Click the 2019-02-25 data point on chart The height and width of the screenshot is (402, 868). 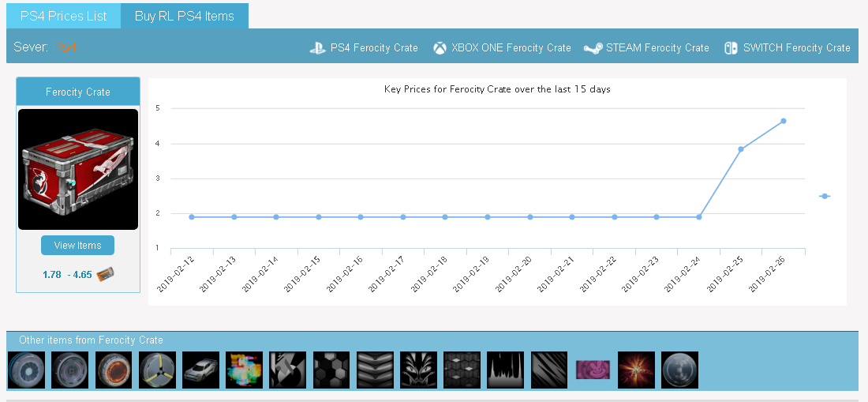[x=741, y=149]
